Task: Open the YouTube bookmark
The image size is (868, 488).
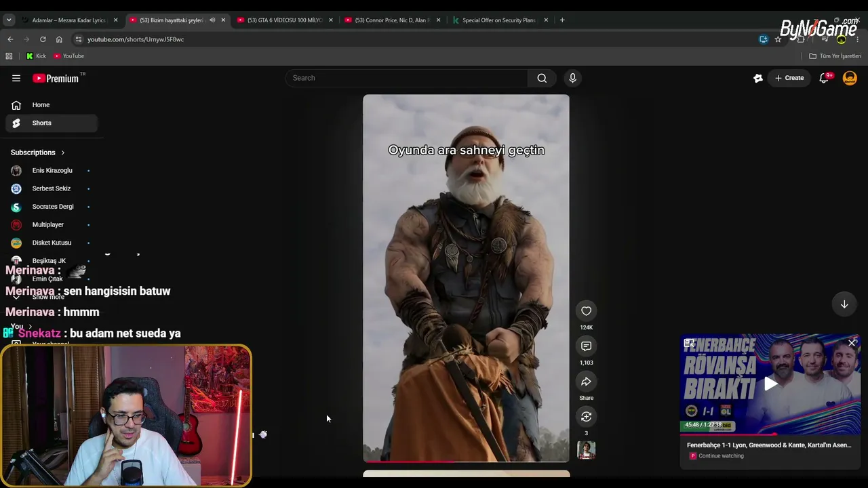Action: (x=68, y=56)
